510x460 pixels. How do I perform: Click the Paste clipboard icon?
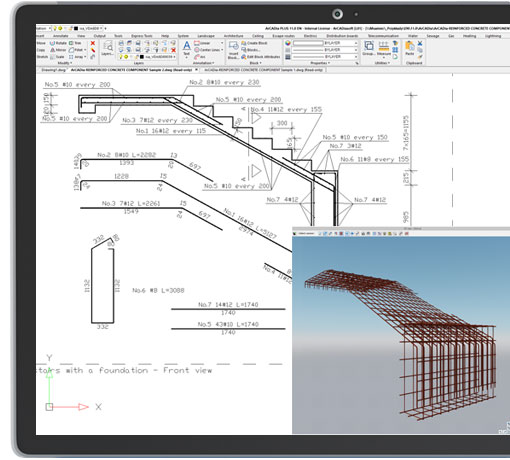(410, 48)
